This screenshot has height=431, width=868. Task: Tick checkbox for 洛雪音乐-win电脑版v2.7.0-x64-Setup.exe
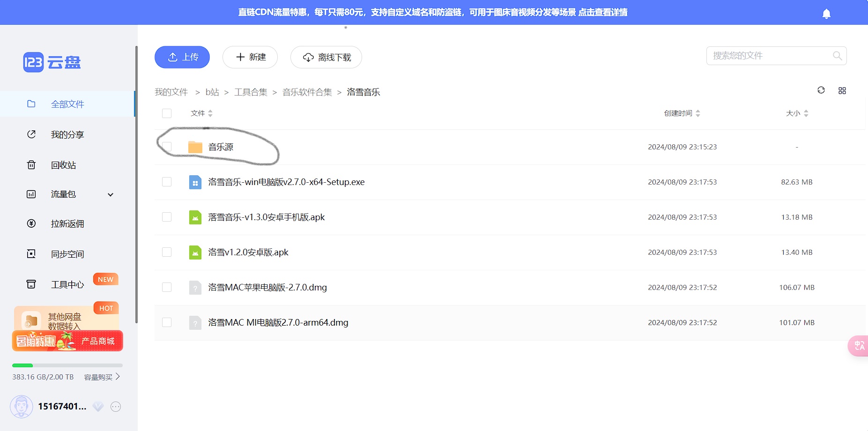167,182
